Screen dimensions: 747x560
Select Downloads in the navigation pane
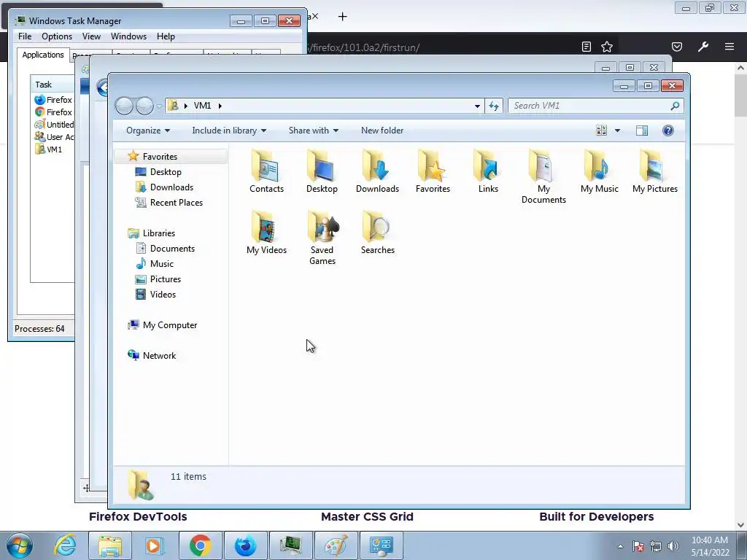(x=171, y=187)
